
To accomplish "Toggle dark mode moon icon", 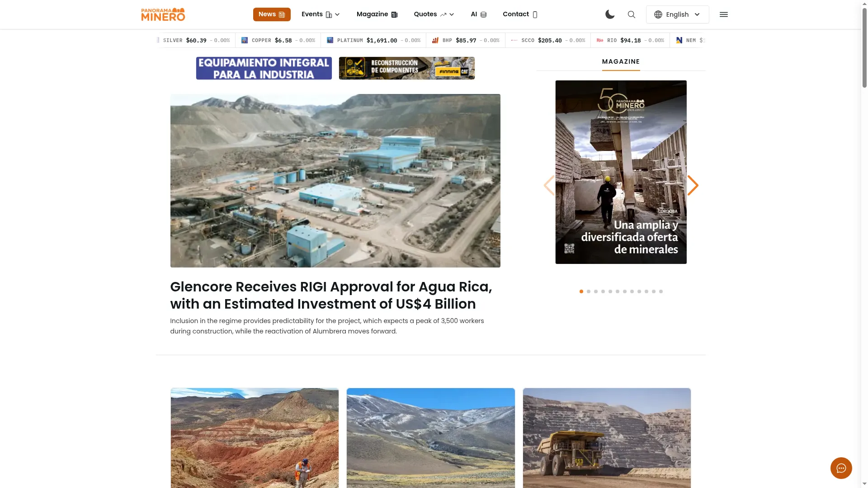I will click(x=610, y=14).
